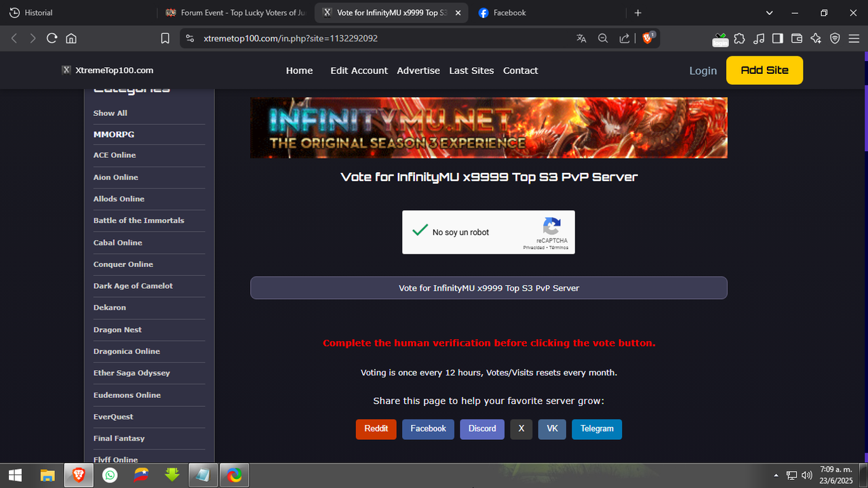Select Dragon Nest category
Image resolution: width=868 pixels, height=488 pixels.
118,330
